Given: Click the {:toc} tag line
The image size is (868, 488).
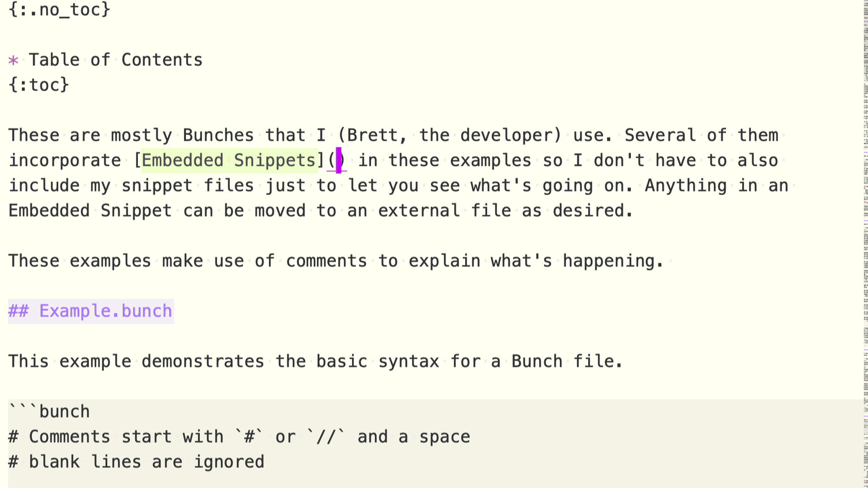Looking at the screenshot, I should (x=39, y=85).
